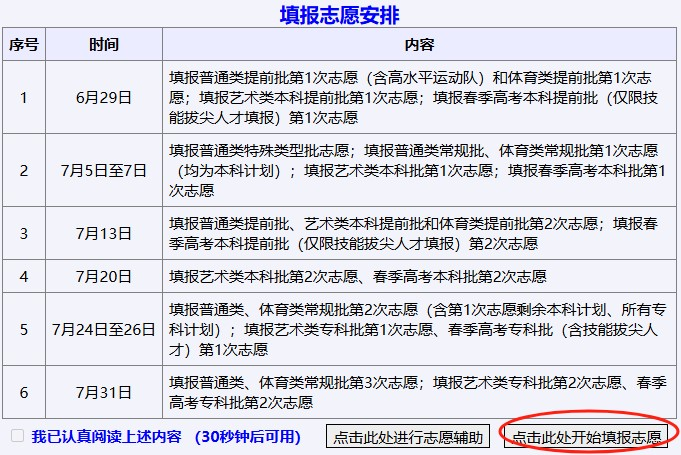Image resolution: width=681 pixels, height=455 pixels.
Task: Click the 7月20日 date cell
Action: 103,276
